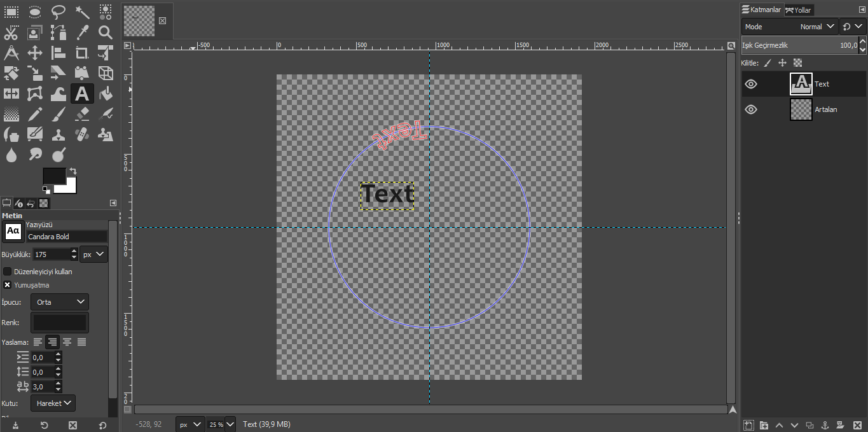Toggle visibility of the Text layer
The image size is (868, 432).
coord(751,84)
